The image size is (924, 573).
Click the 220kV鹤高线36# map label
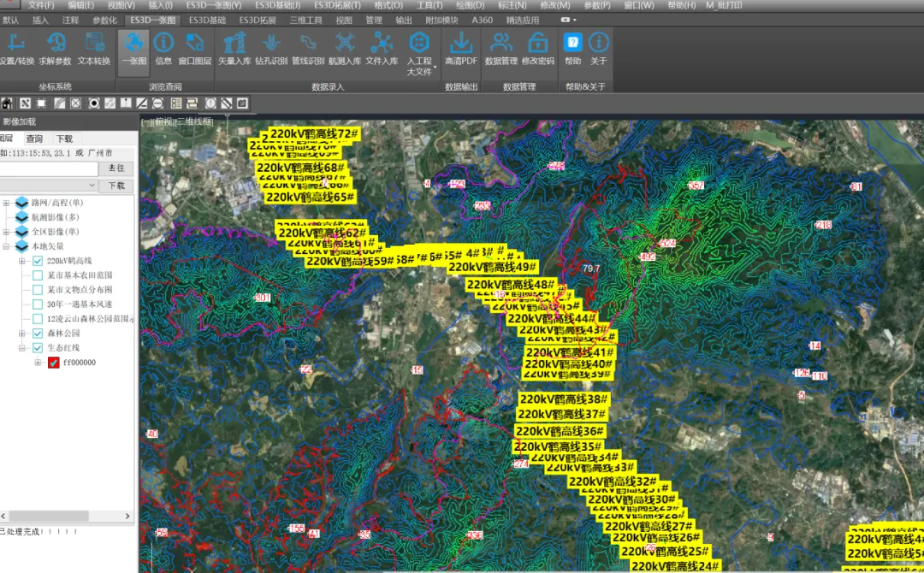coord(560,431)
